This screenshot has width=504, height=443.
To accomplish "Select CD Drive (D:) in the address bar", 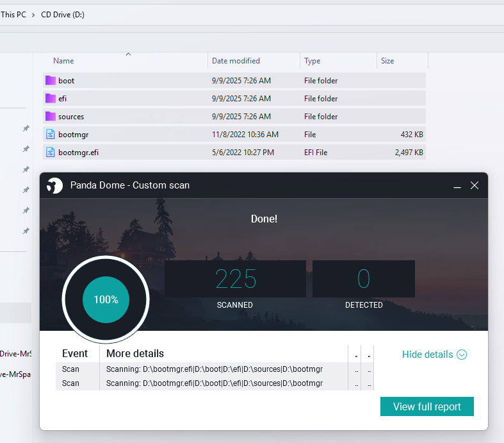I will click(63, 15).
